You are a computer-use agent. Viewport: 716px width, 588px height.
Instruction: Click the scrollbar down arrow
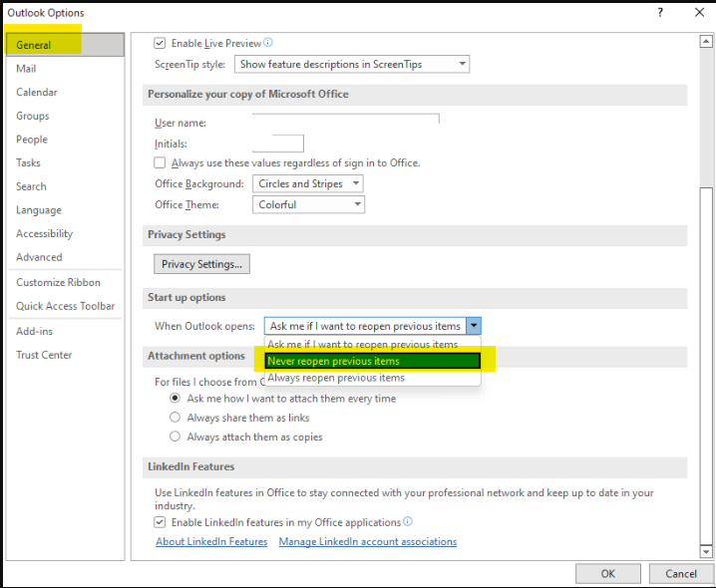[706, 551]
